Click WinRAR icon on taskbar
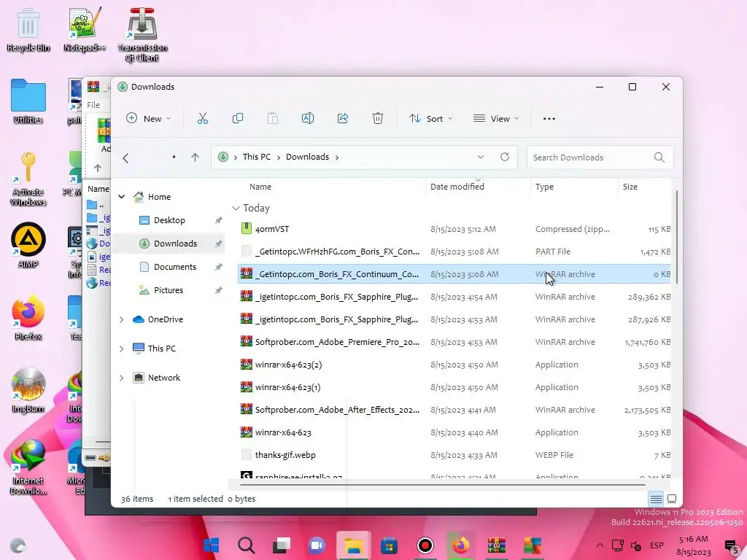 coord(496,545)
